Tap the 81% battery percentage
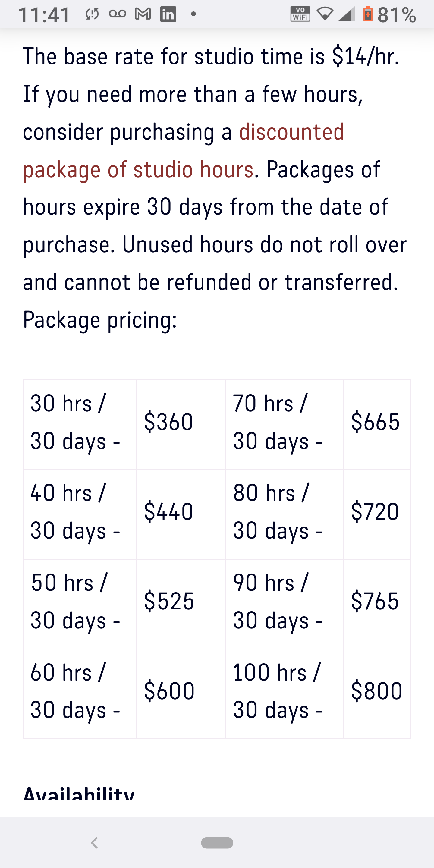 tap(397, 15)
